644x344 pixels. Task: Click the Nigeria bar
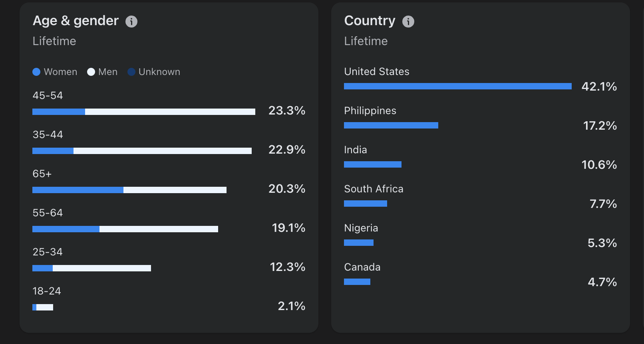coord(359,243)
